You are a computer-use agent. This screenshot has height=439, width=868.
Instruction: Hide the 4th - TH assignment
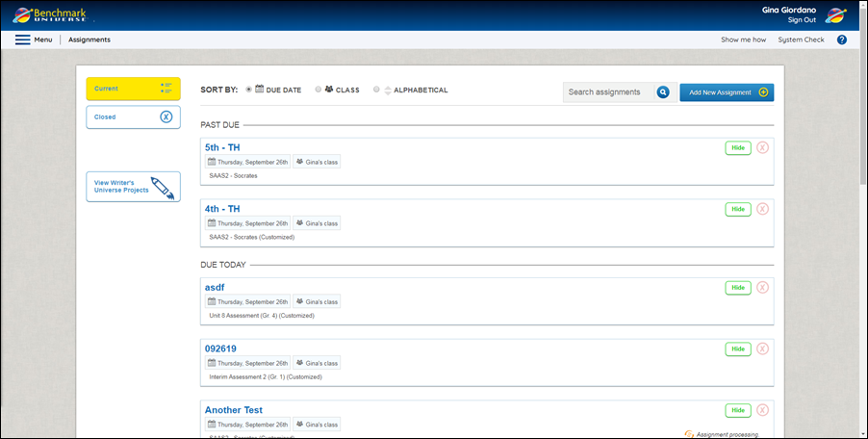coord(738,209)
